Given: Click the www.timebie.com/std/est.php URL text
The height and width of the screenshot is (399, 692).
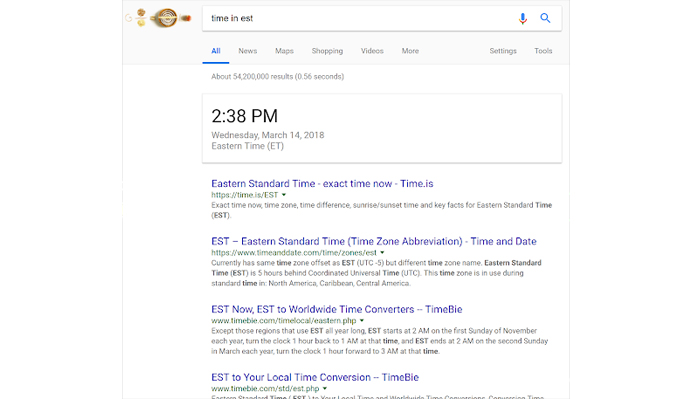Looking at the screenshot, I should pos(265,388).
